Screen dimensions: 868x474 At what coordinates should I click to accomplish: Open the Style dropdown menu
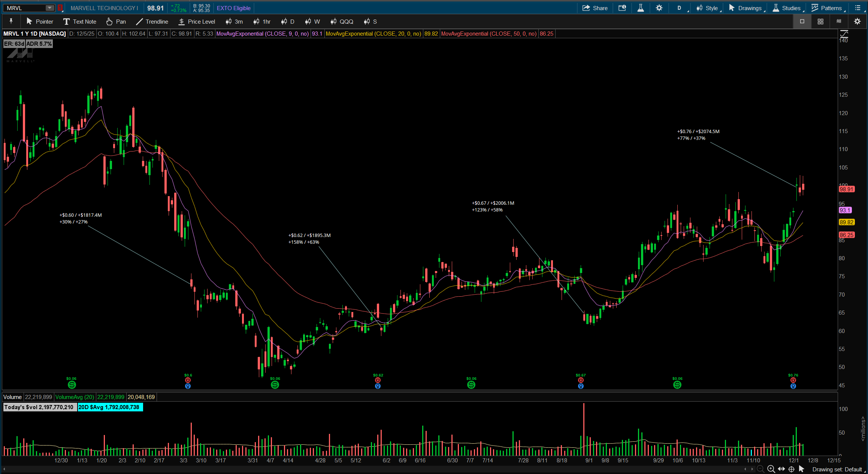tap(708, 8)
